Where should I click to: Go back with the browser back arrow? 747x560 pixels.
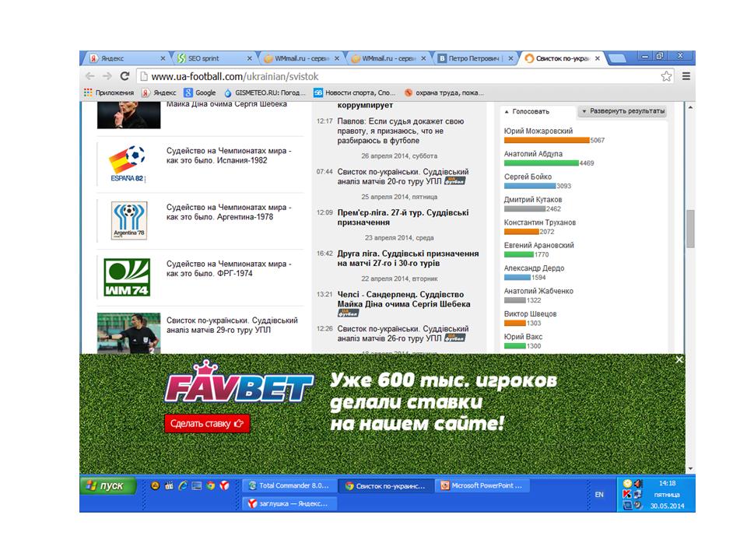click(x=89, y=76)
